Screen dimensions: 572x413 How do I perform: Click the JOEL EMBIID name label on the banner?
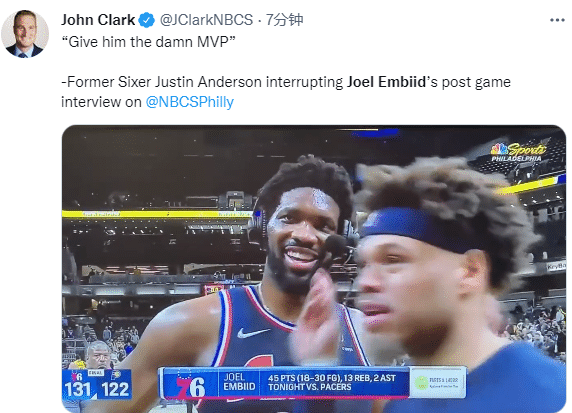239,382
